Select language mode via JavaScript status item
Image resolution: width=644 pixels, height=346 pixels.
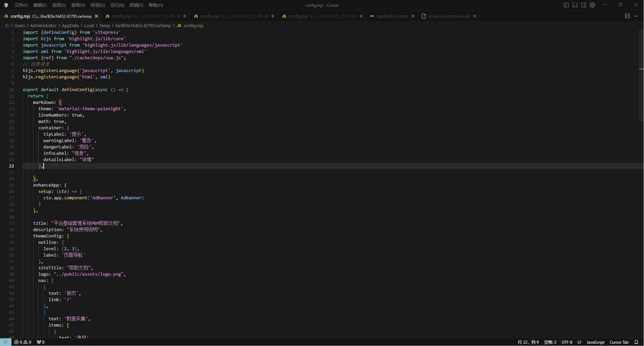click(x=595, y=342)
